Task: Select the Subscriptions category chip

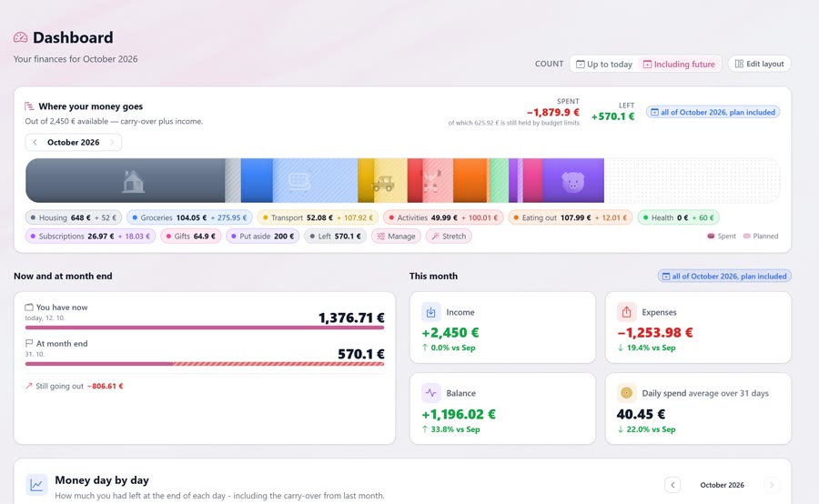Action: coord(90,236)
